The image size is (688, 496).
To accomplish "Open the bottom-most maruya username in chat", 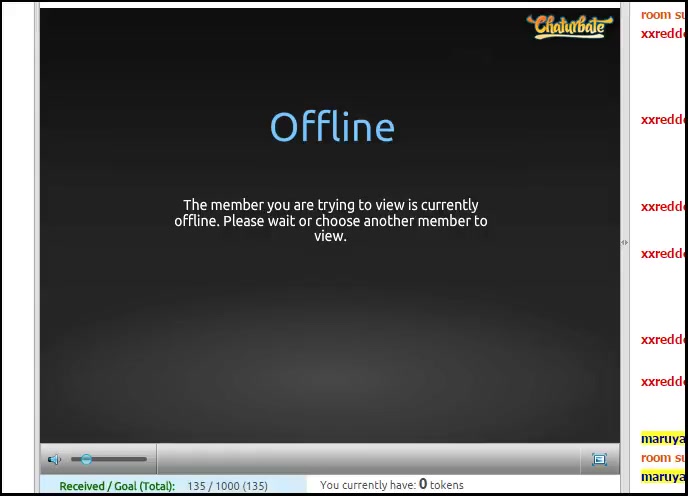I will pyautogui.click(x=663, y=477).
